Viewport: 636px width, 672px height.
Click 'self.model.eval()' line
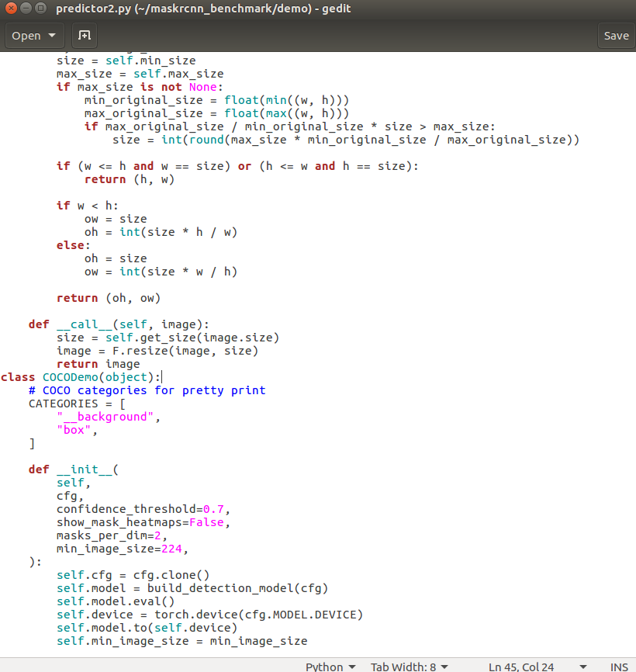[116, 601]
